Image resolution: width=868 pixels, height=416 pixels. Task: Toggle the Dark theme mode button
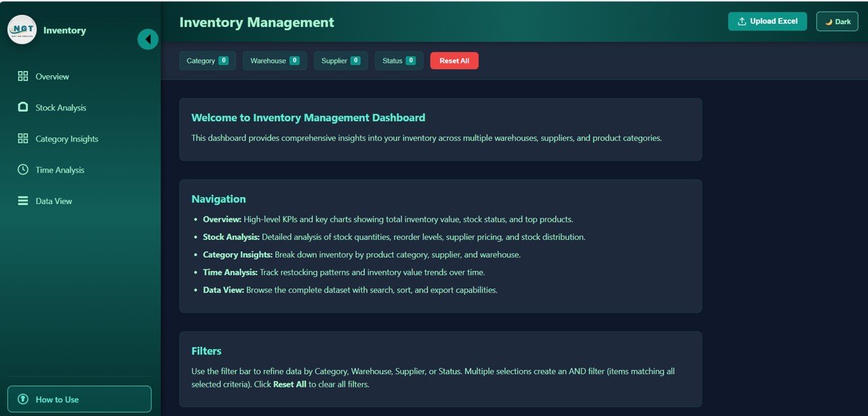tap(837, 22)
